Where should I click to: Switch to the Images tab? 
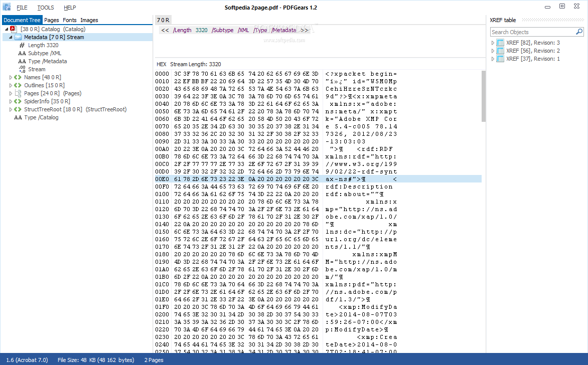(89, 20)
